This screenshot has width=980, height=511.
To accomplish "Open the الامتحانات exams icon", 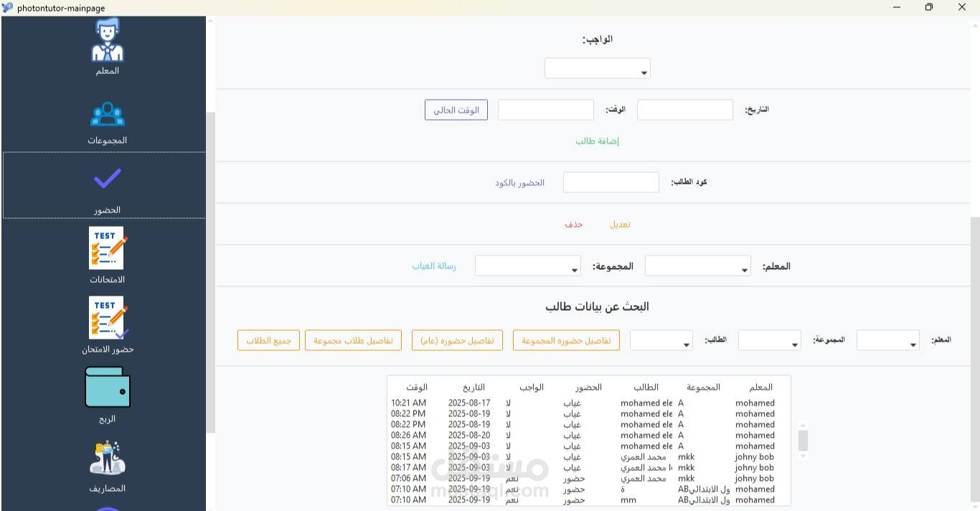I will click(108, 248).
